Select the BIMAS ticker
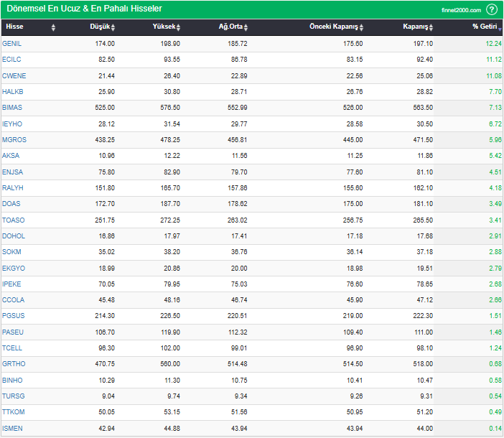 pos(12,108)
